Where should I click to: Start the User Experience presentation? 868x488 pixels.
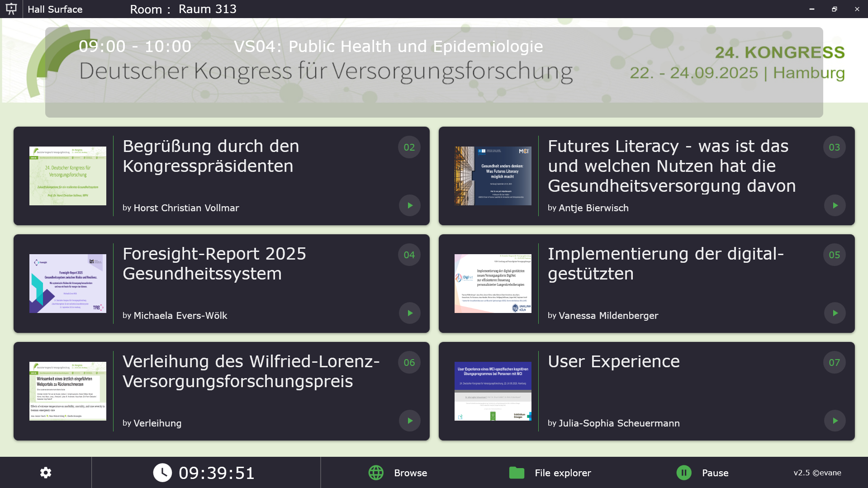[835, 421]
